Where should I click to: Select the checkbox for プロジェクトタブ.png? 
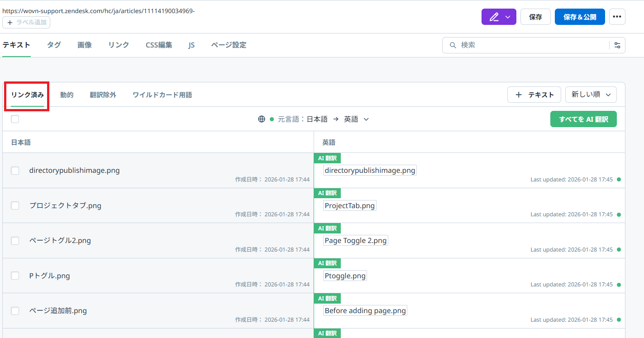click(15, 205)
